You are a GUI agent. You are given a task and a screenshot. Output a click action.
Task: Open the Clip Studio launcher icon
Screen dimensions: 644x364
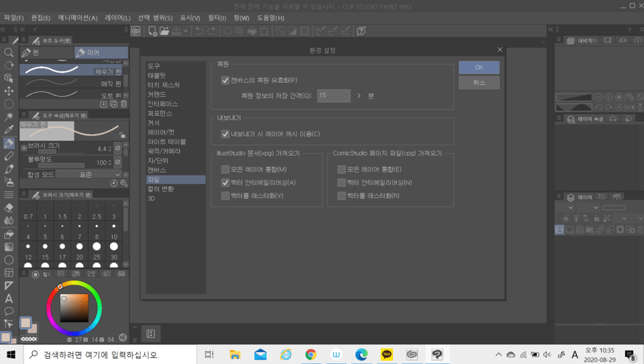point(136,31)
